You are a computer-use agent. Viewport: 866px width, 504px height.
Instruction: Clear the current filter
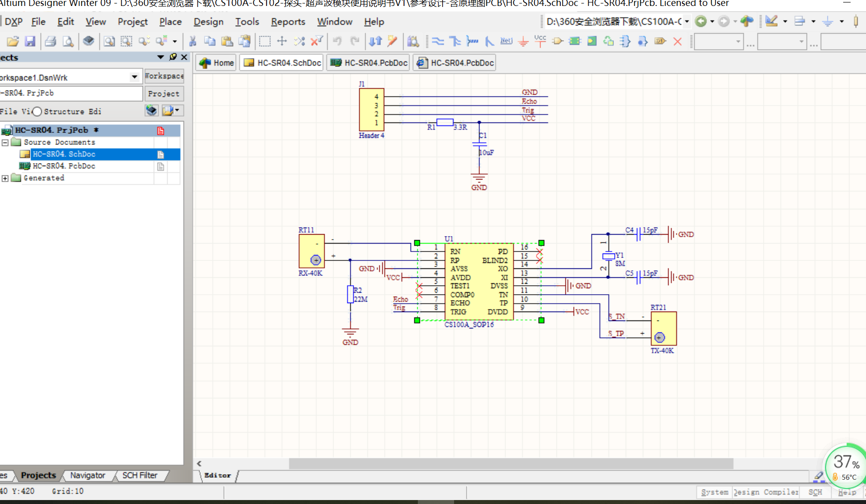317,41
